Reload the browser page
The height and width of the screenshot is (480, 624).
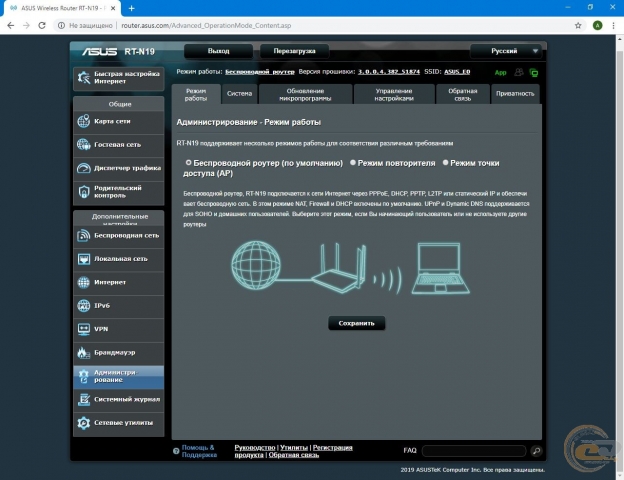pyautogui.click(x=42, y=25)
